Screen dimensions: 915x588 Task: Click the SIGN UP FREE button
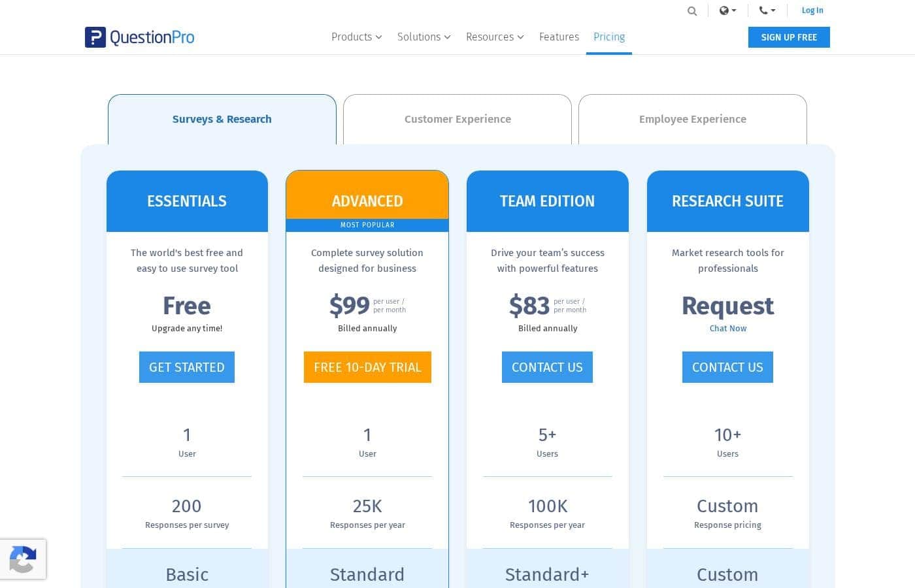(789, 37)
